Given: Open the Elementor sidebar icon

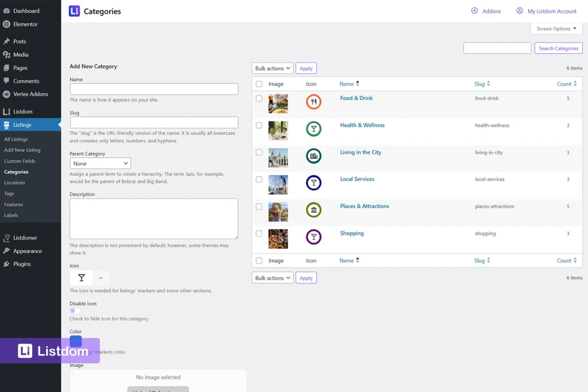Looking at the screenshot, I should point(7,24).
